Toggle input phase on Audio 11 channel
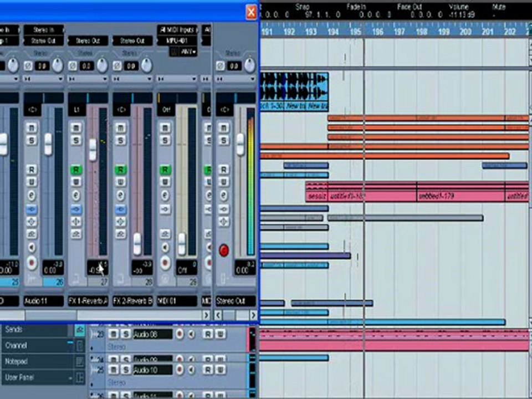 tap(28, 65)
